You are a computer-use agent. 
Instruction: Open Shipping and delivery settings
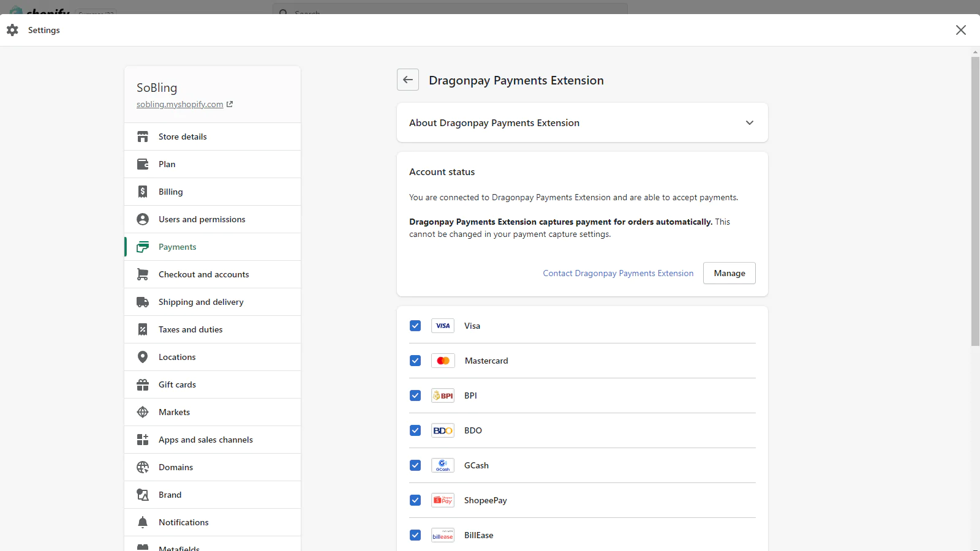click(213, 302)
